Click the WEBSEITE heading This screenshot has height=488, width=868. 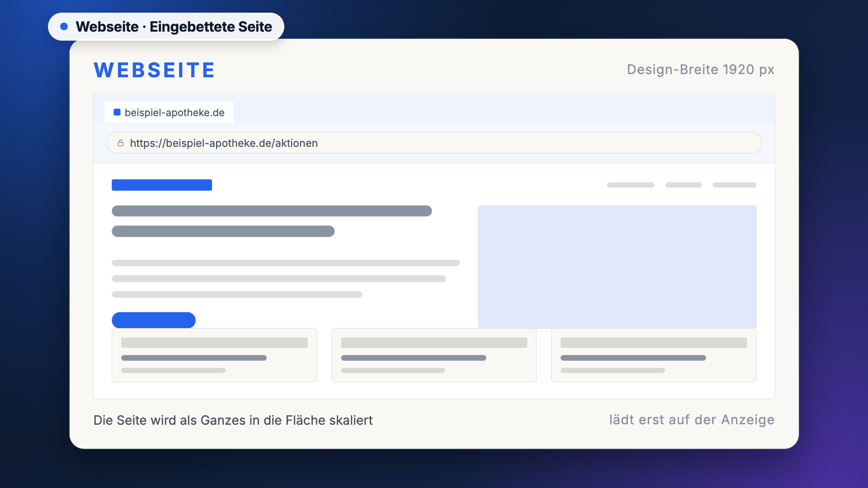[154, 70]
